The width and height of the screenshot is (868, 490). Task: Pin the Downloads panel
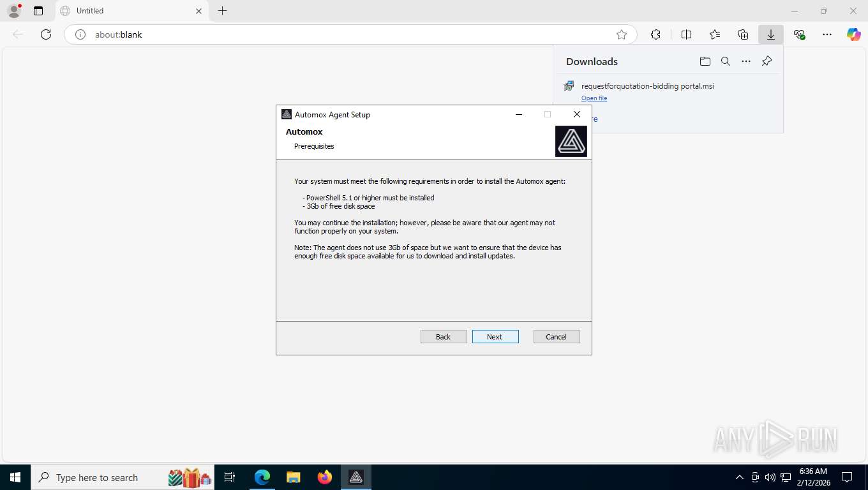pos(767,61)
